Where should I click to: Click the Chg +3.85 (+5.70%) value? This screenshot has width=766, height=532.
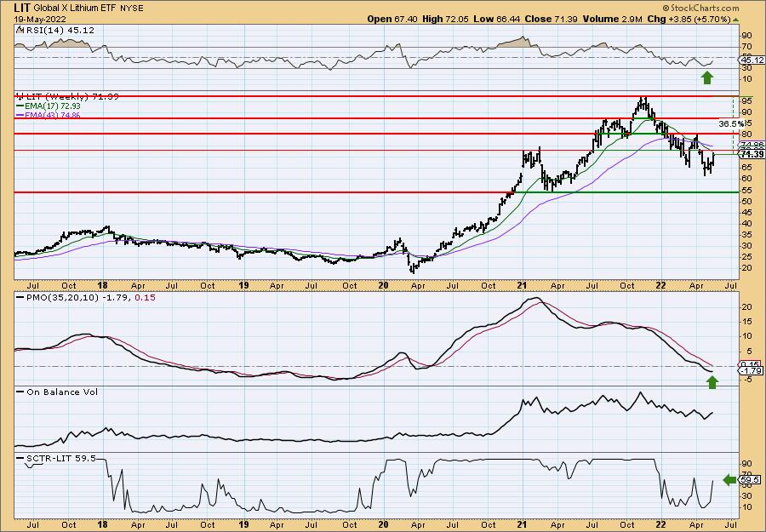[689, 19]
